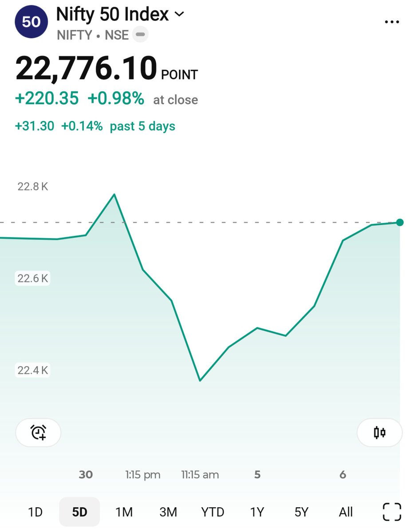The height and width of the screenshot is (532, 418).
Task: Open fullscreen chart view icon
Action: click(392, 512)
